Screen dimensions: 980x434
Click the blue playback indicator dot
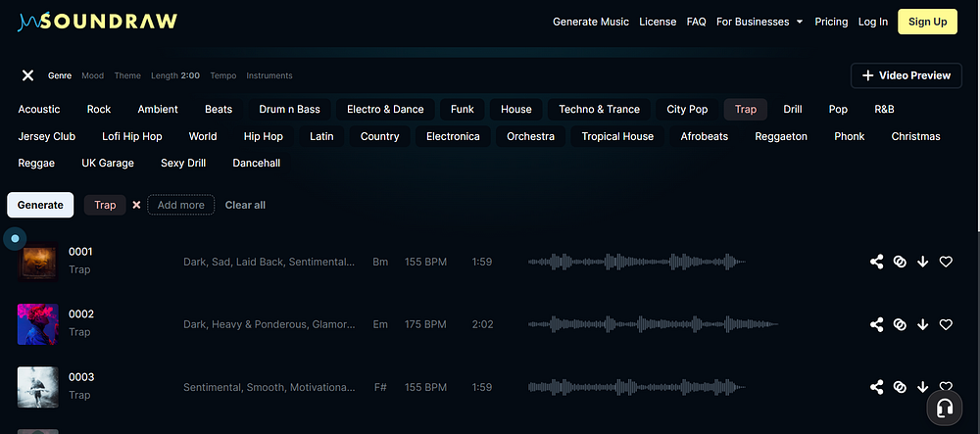[x=15, y=238]
